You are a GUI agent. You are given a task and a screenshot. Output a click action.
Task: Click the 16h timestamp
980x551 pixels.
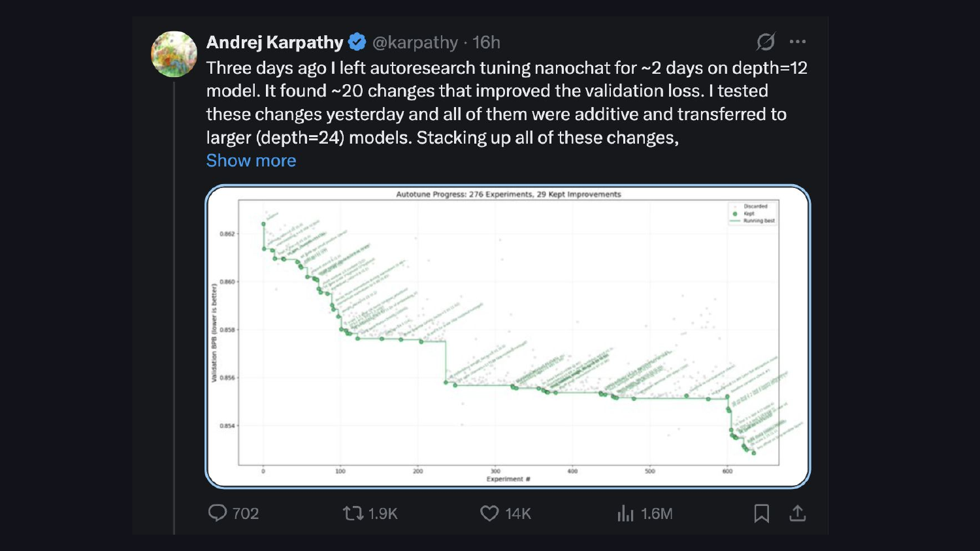pos(486,42)
